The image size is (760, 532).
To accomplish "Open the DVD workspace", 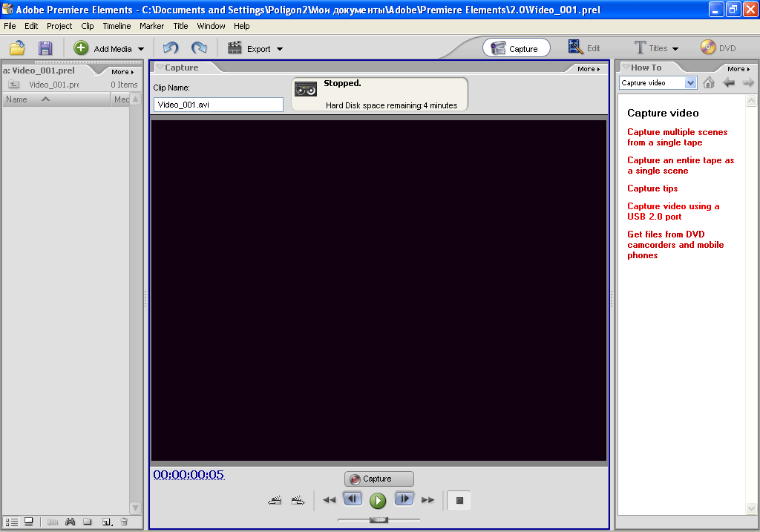I will (x=718, y=47).
